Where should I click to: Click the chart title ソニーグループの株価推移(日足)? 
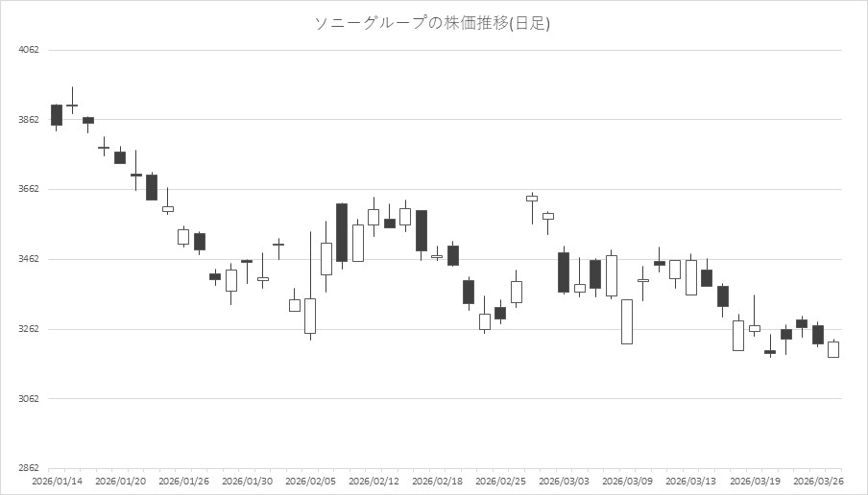[x=433, y=23]
